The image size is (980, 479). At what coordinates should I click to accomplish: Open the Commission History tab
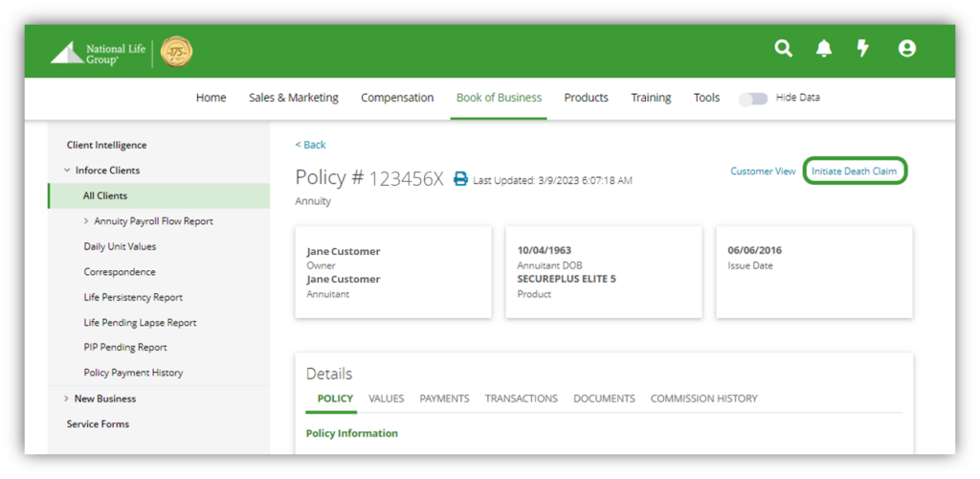703,399
